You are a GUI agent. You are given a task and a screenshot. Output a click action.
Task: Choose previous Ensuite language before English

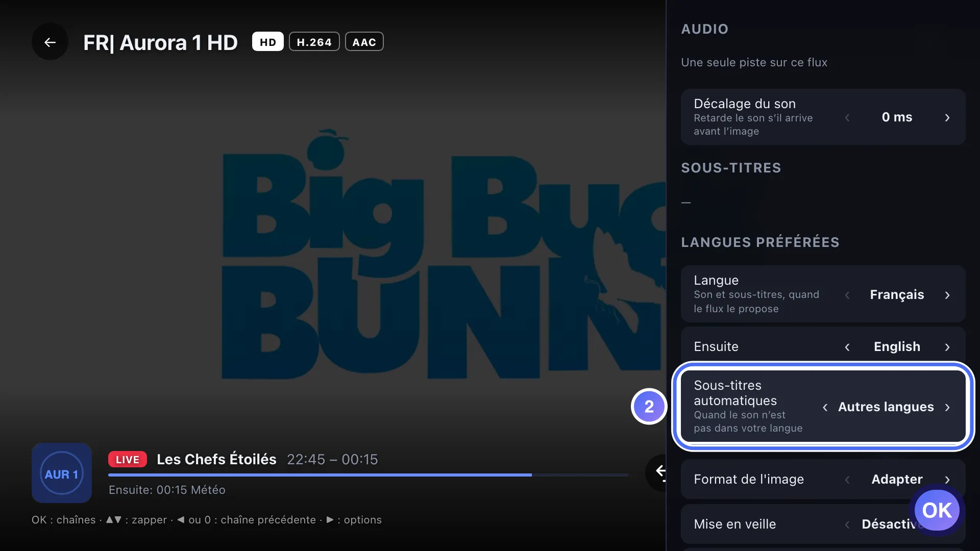click(847, 347)
